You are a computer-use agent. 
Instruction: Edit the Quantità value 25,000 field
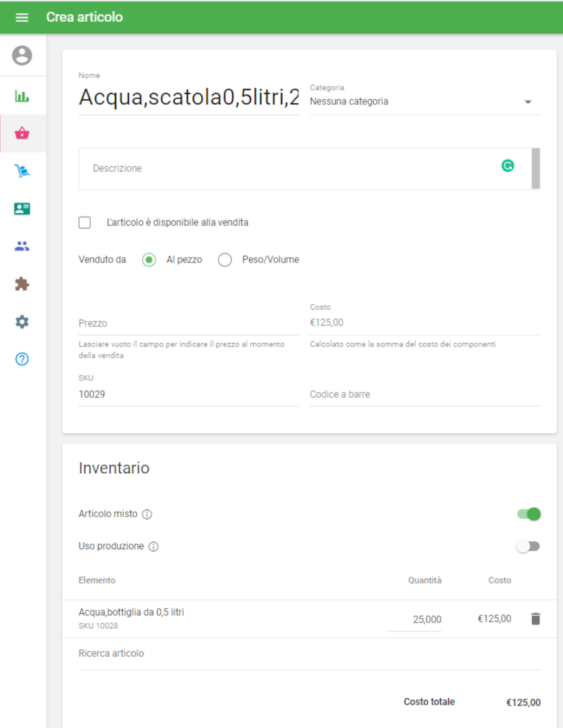(422, 619)
